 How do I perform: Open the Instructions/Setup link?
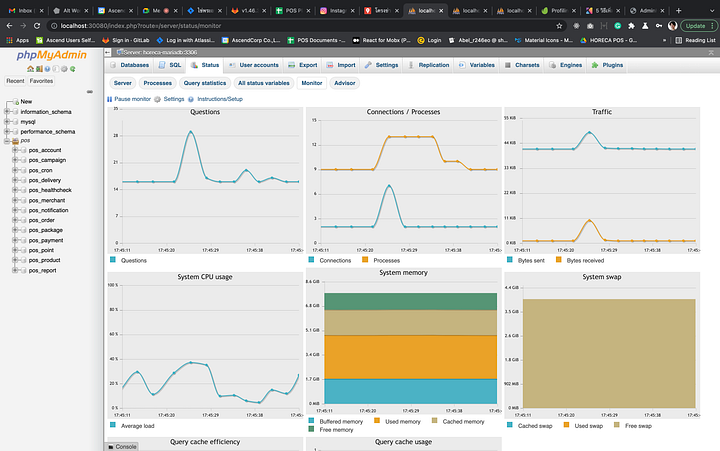[215, 99]
